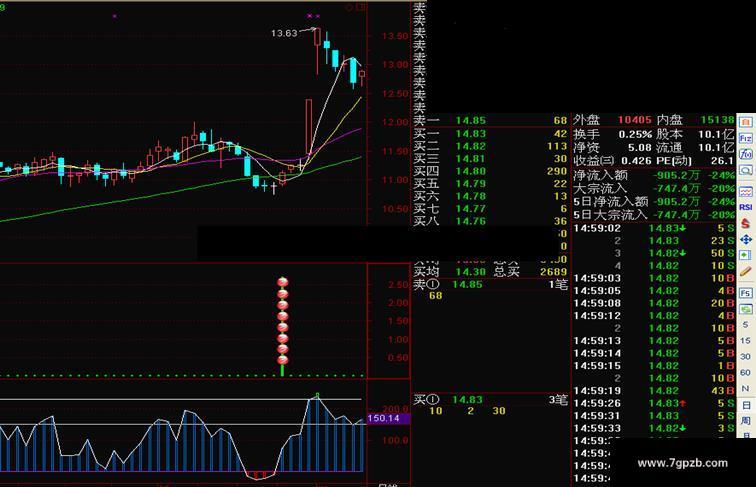Click the 5日净流入额 row
756x487 pixels.
654,202
